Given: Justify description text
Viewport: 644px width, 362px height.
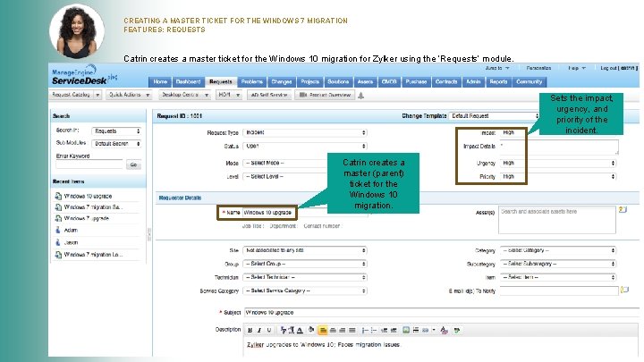Looking at the screenshot, I should pos(352,331).
